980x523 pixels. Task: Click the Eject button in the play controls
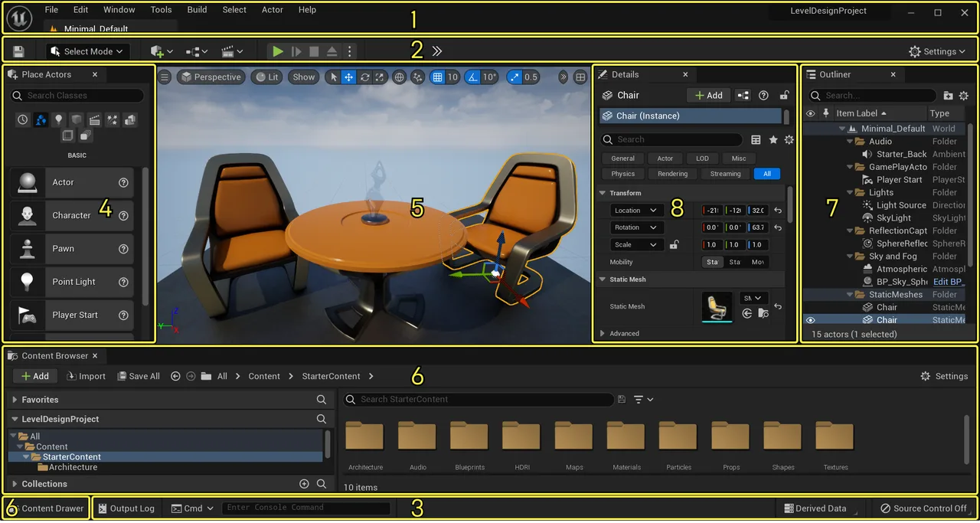[x=332, y=51]
